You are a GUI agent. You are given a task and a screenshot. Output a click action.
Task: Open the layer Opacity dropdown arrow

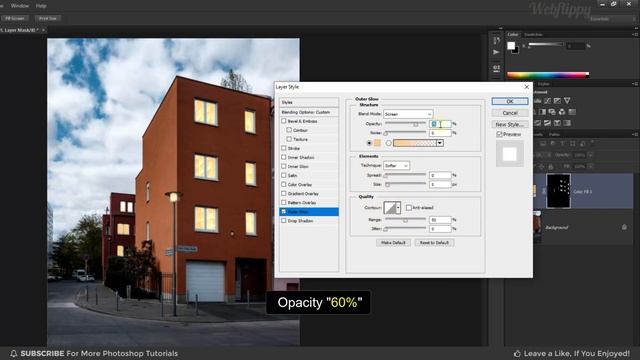point(590,155)
